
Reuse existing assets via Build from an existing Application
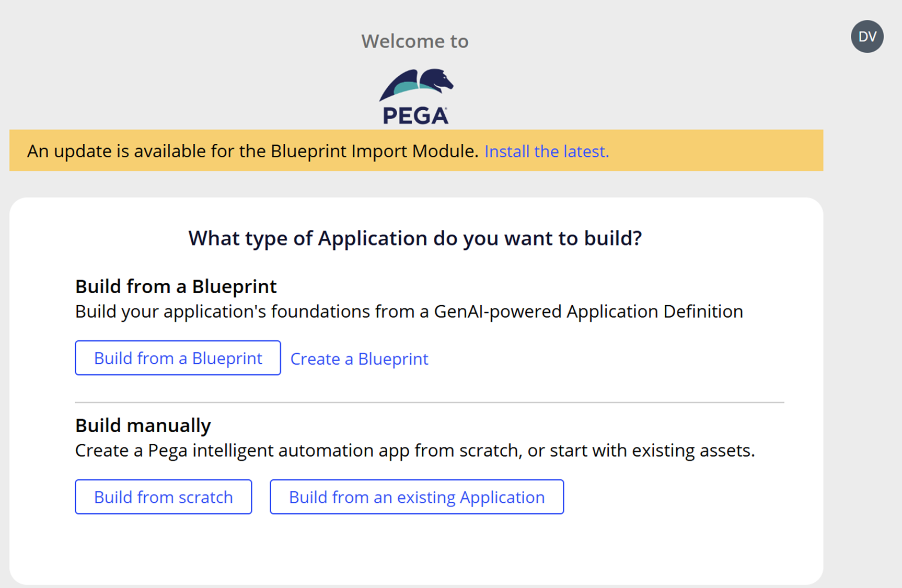click(x=417, y=497)
